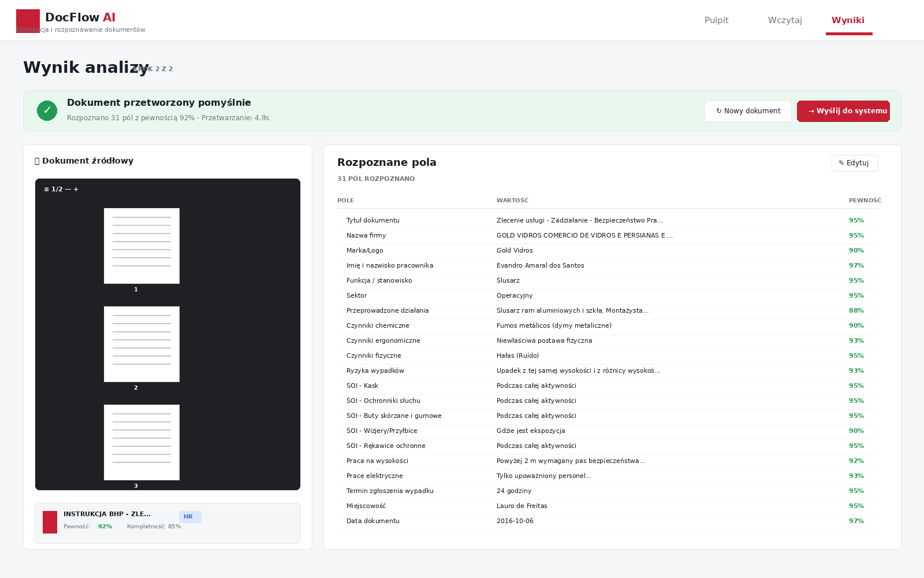Click the Pewność column header
924x578 pixels.
[x=865, y=201]
